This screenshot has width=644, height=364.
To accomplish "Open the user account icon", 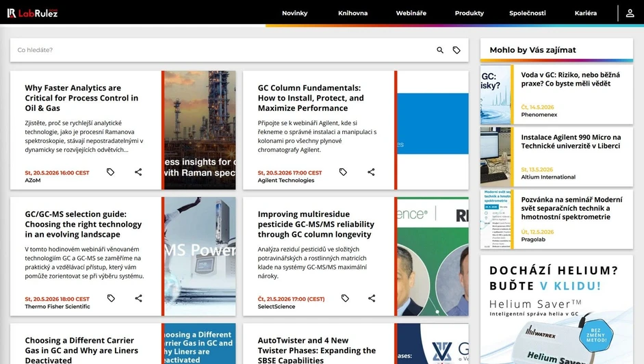I will pyautogui.click(x=630, y=13).
